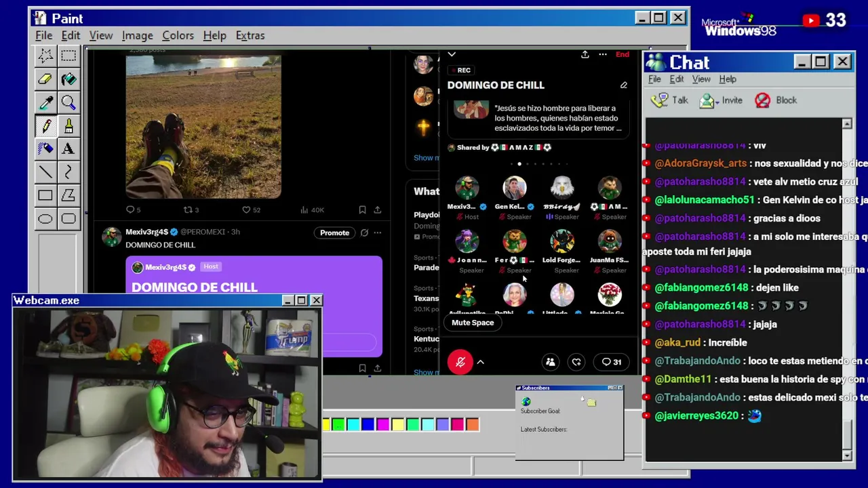Click the share icon in the Space header
The width and height of the screenshot is (868, 488).
point(585,54)
